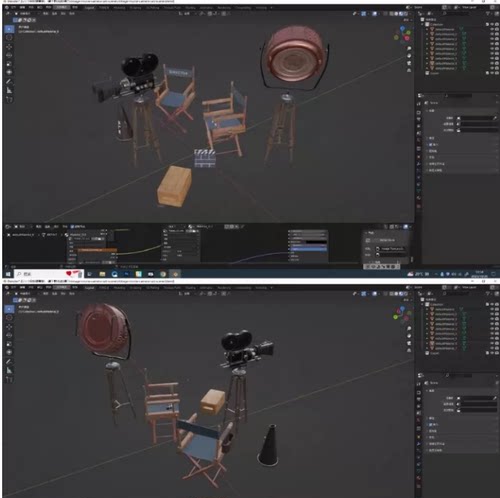Click the blue Z axis of top navigation gizmo
Screen dimensions: 500x498
click(403, 29)
